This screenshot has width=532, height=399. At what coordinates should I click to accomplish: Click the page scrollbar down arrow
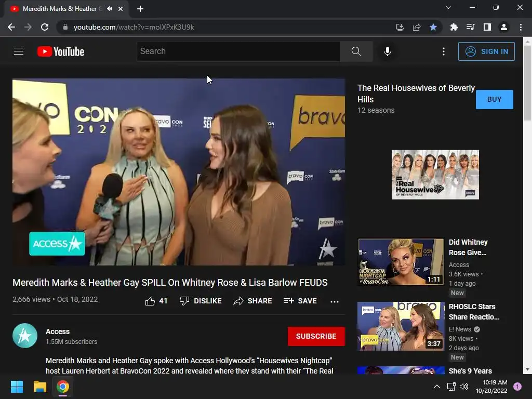(x=527, y=369)
